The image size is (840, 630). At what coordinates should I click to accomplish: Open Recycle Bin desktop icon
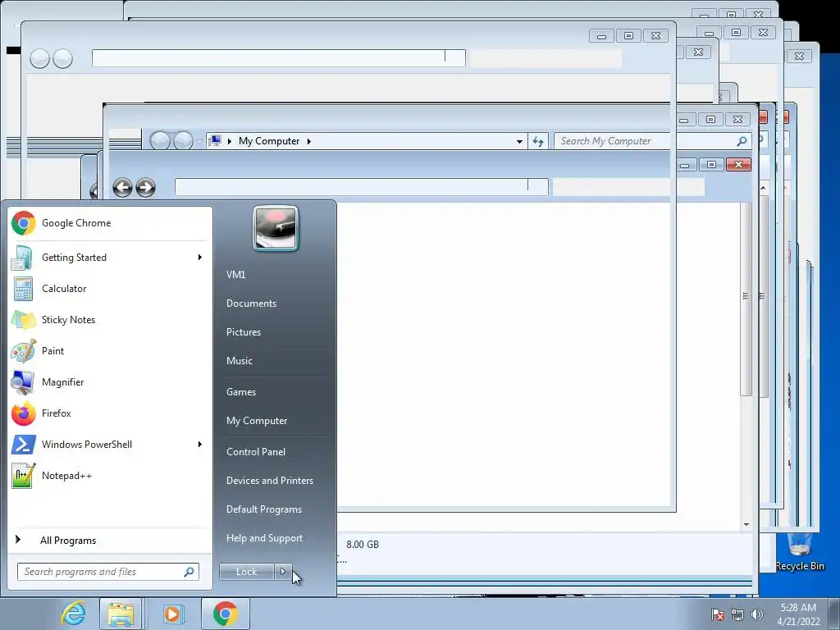tap(800, 552)
